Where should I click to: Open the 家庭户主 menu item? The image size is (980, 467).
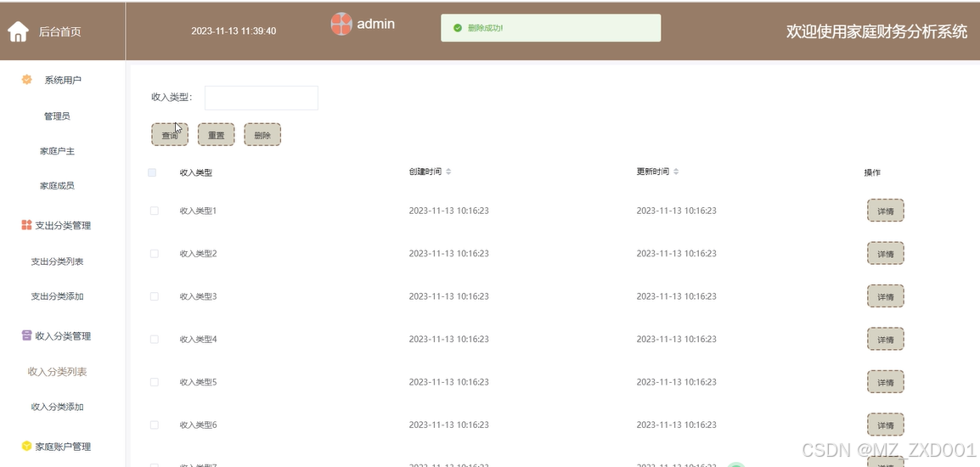57,151
